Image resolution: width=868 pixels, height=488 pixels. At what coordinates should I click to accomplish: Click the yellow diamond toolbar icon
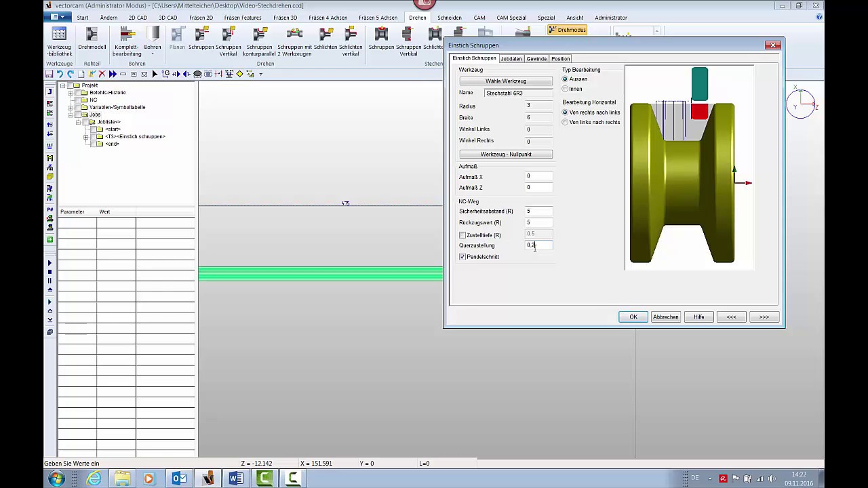(x=239, y=74)
